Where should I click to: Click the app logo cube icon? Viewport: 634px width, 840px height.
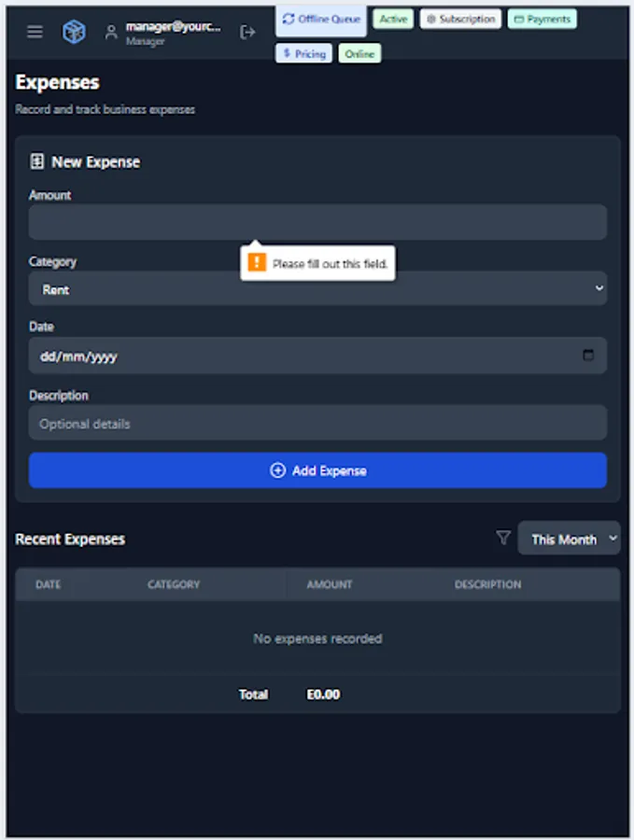coord(74,31)
